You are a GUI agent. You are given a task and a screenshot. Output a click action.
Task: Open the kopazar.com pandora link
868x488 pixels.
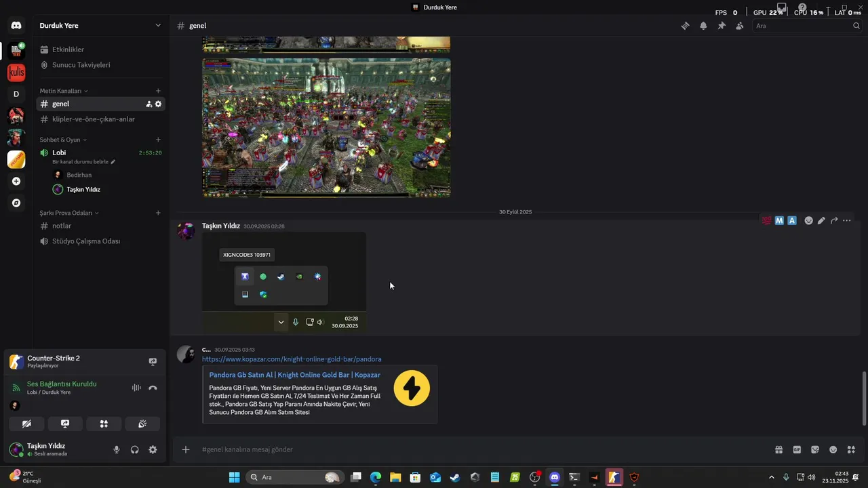pos(292,359)
